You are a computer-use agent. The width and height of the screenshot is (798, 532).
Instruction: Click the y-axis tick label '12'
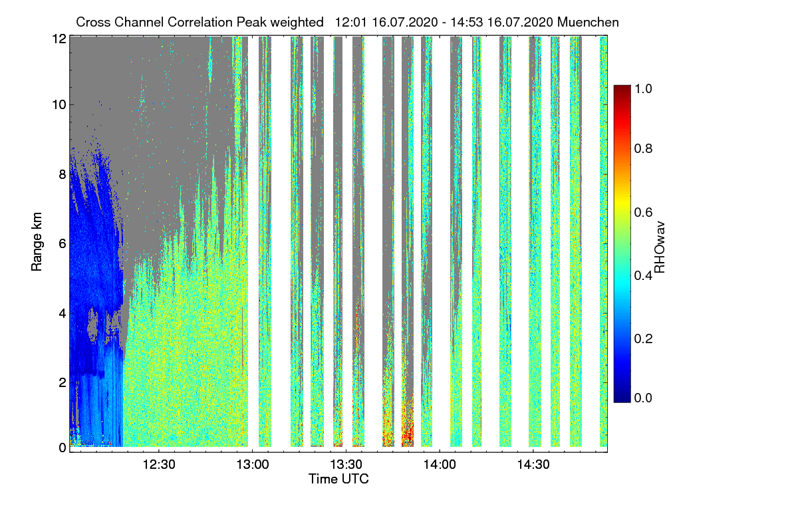click(59, 39)
